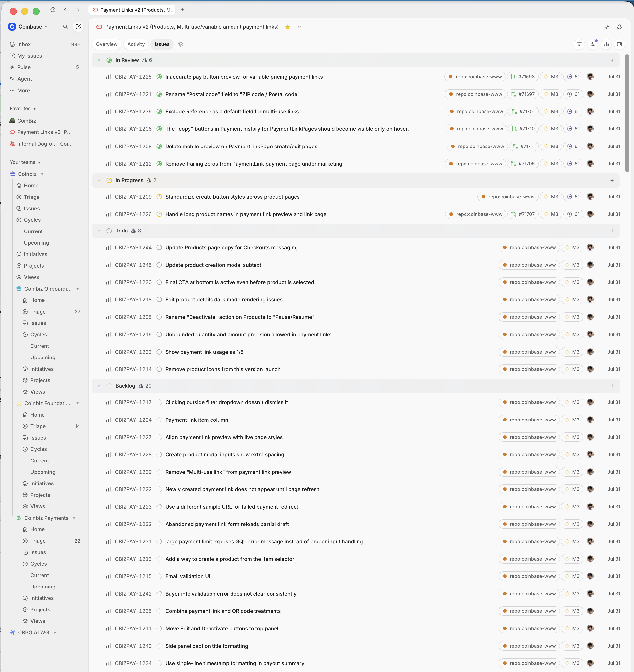This screenshot has height=672, width=634.
Task: Click the orange label dot on CBIZPAY-1218
Action: (505, 299)
